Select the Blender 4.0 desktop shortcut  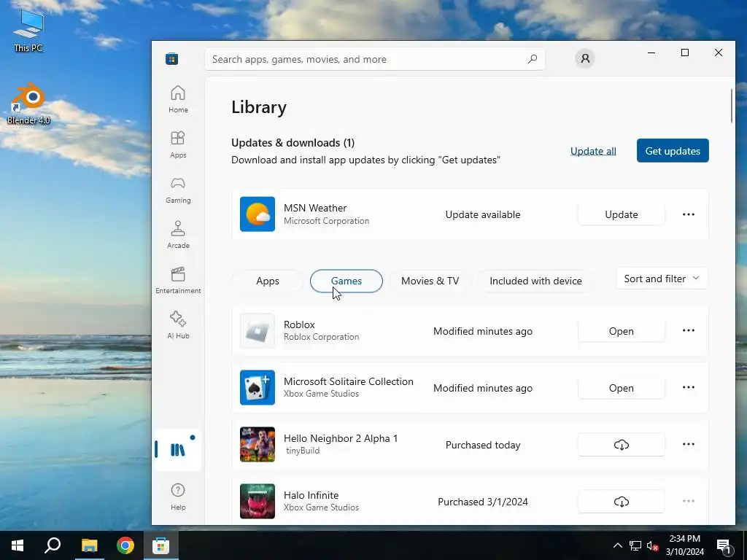pos(28,104)
